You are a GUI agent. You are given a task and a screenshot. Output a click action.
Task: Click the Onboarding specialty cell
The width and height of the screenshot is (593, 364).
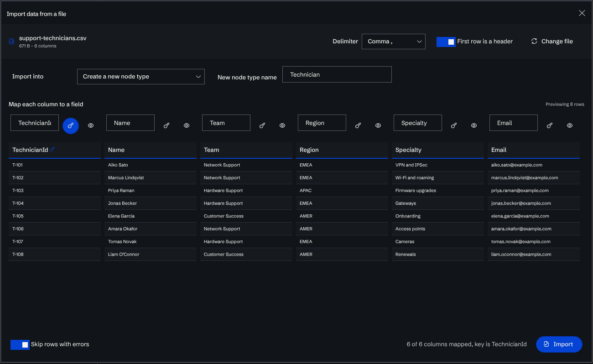click(x=438, y=216)
